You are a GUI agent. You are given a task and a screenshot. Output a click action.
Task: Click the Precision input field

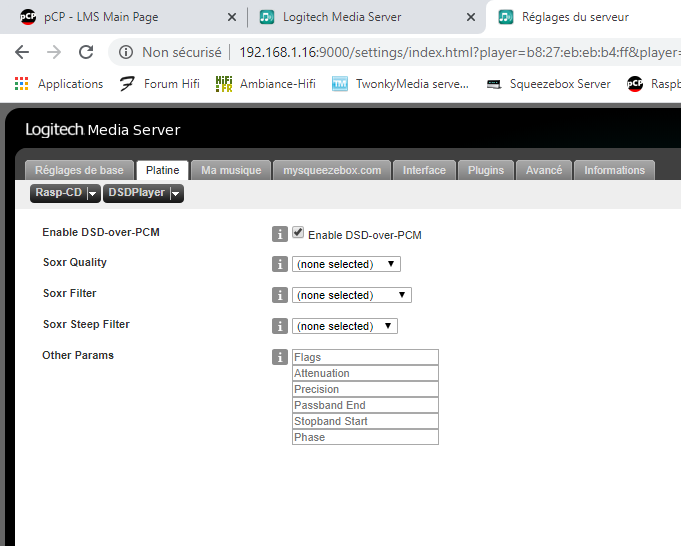point(365,389)
